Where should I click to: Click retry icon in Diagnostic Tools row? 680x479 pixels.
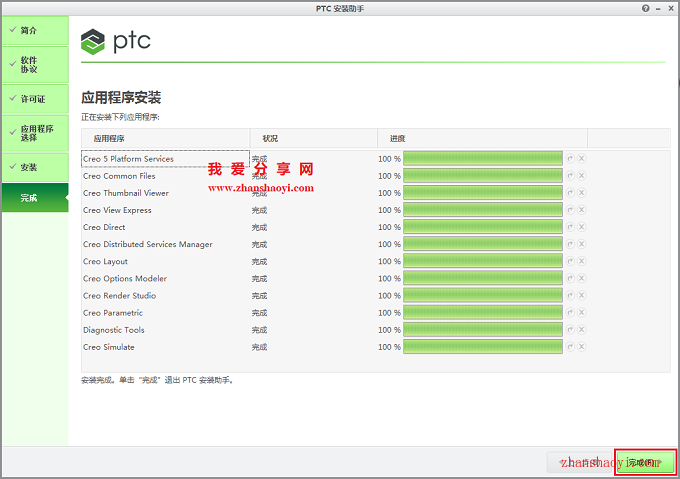tap(570, 330)
